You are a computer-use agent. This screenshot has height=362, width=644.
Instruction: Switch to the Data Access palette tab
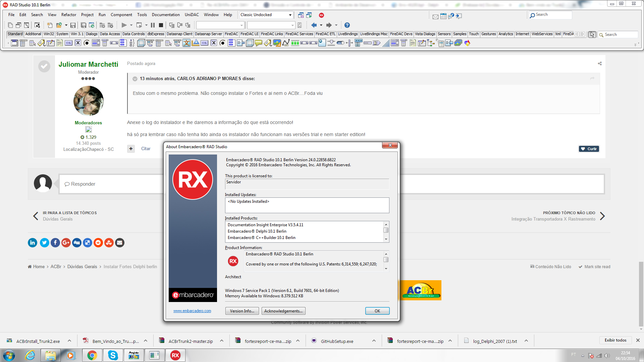click(x=110, y=34)
